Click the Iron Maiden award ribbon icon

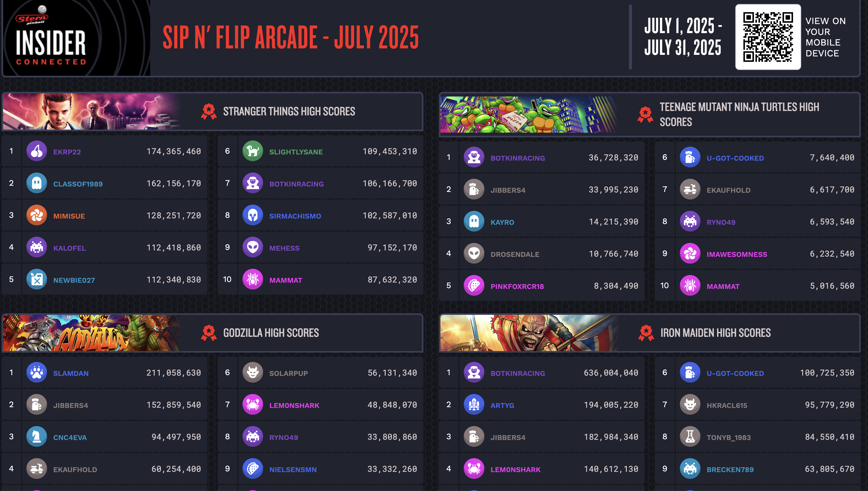(x=646, y=333)
